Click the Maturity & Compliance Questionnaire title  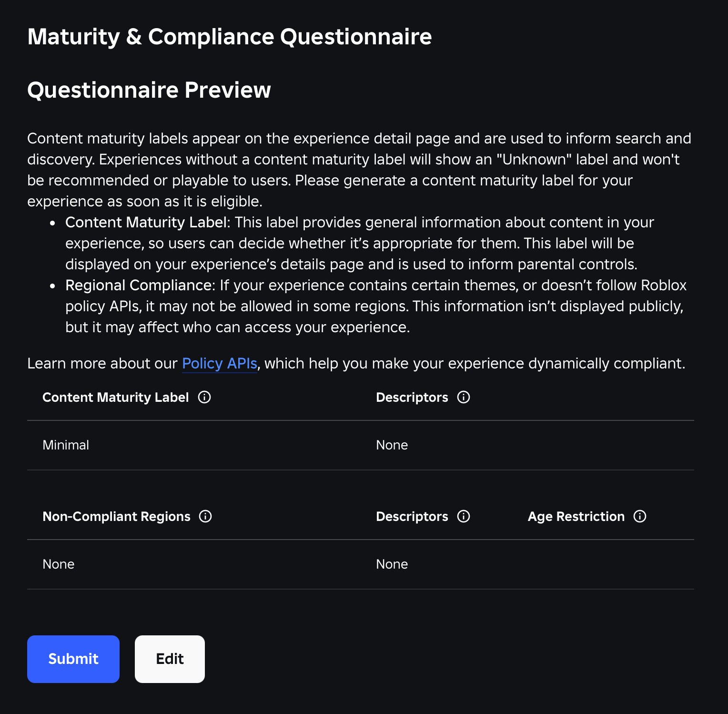click(230, 37)
